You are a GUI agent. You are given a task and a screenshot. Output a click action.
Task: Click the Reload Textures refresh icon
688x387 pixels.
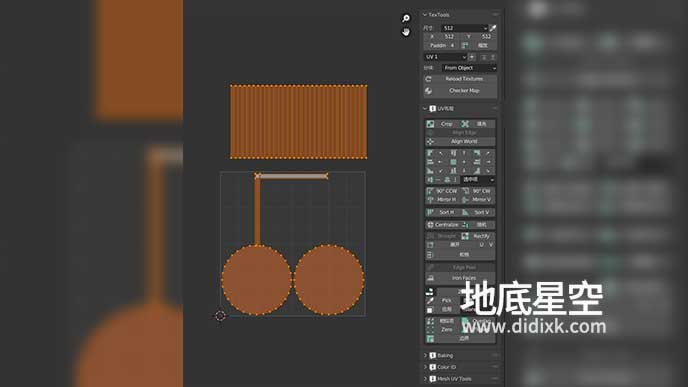click(x=429, y=79)
